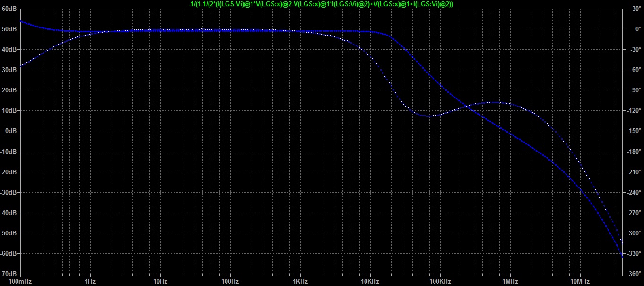Select the 1KHz frequency axis label
This screenshot has width=644, height=286.
coord(300,281)
